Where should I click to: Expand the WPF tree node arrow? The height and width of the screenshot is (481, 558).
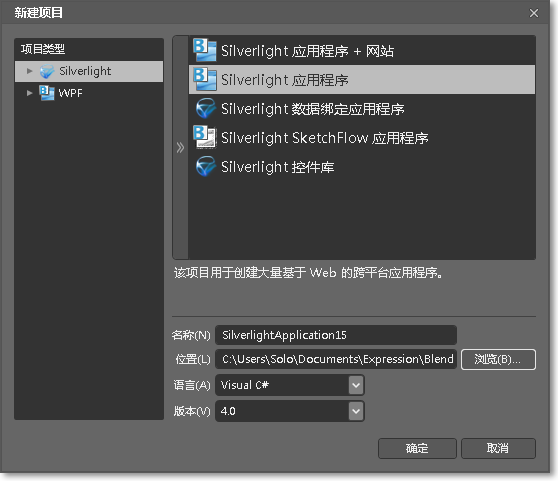pyautogui.click(x=30, y=93)
